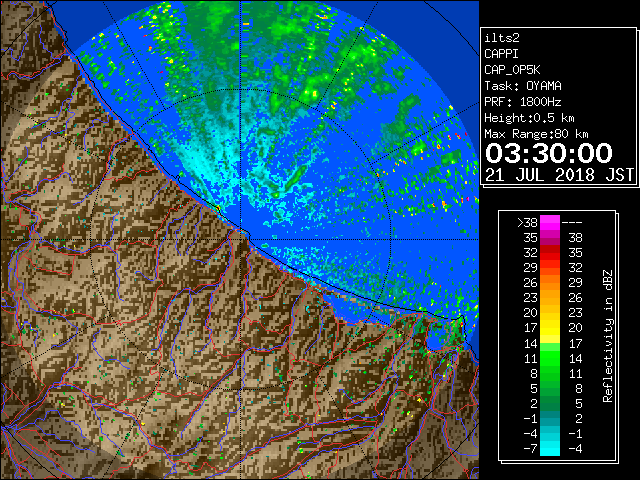Pick the yellow 17–20 dBZ legend band

click(x=550, y=328)
